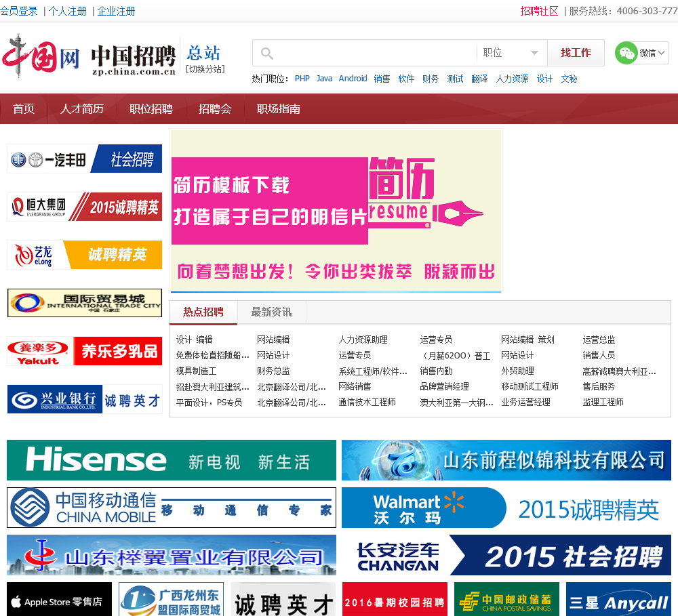Open job listing 网站编辑 策划
This screenshot has width=678, height=616.
527,340
